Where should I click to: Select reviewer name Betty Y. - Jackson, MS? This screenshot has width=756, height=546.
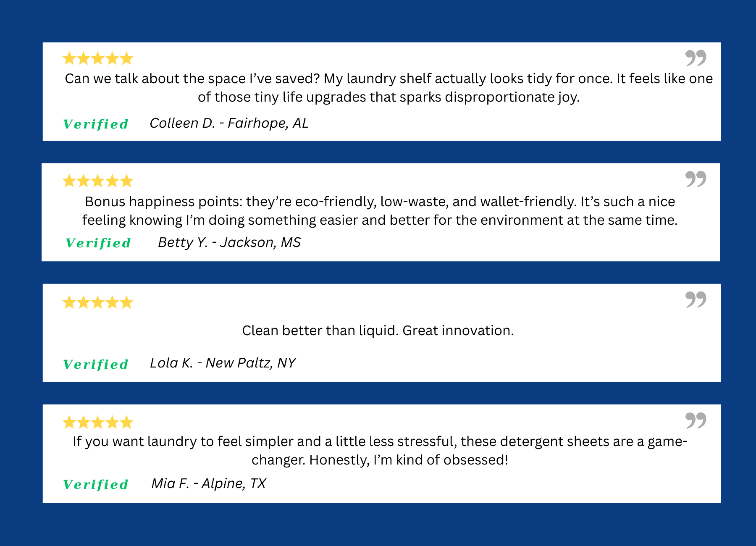pyautogui.click(x=229, y=242)
